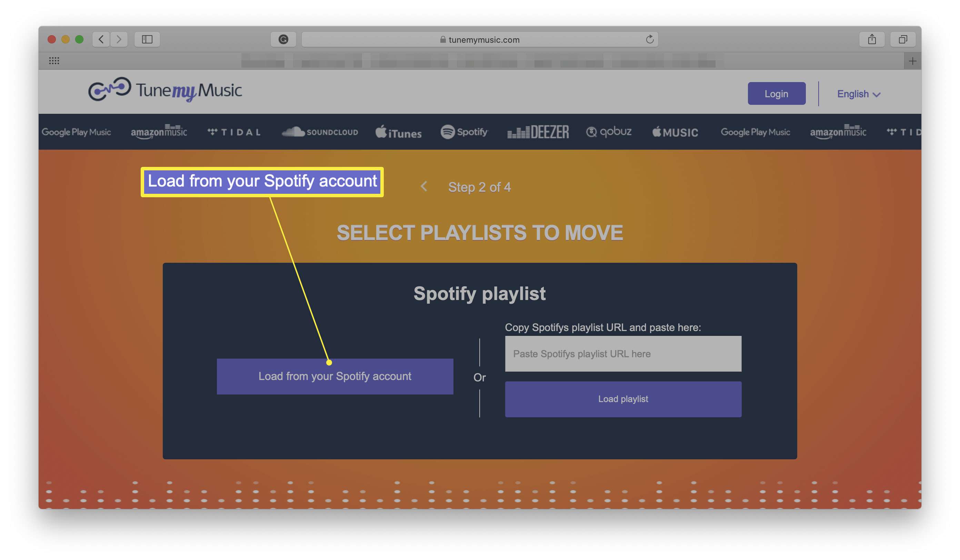Screen dimensions: 960x560
Task: Click the Apple Music logo
Action: 675,132
